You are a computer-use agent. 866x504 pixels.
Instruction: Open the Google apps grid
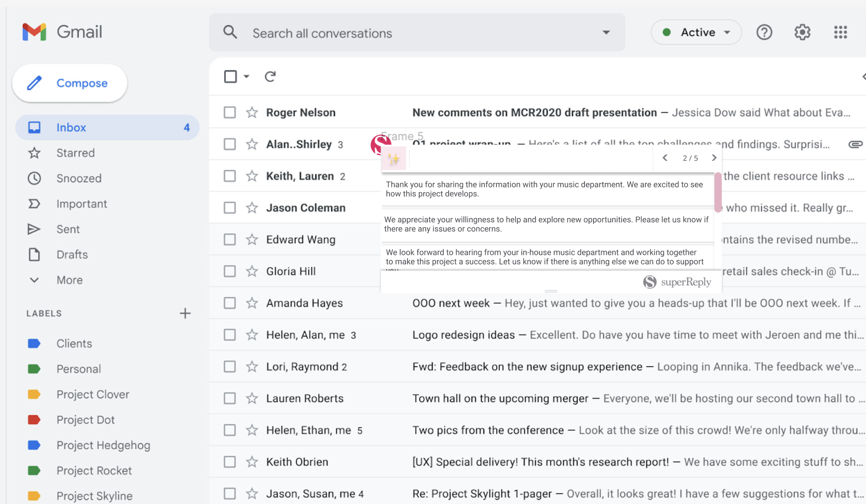point(840,33)
